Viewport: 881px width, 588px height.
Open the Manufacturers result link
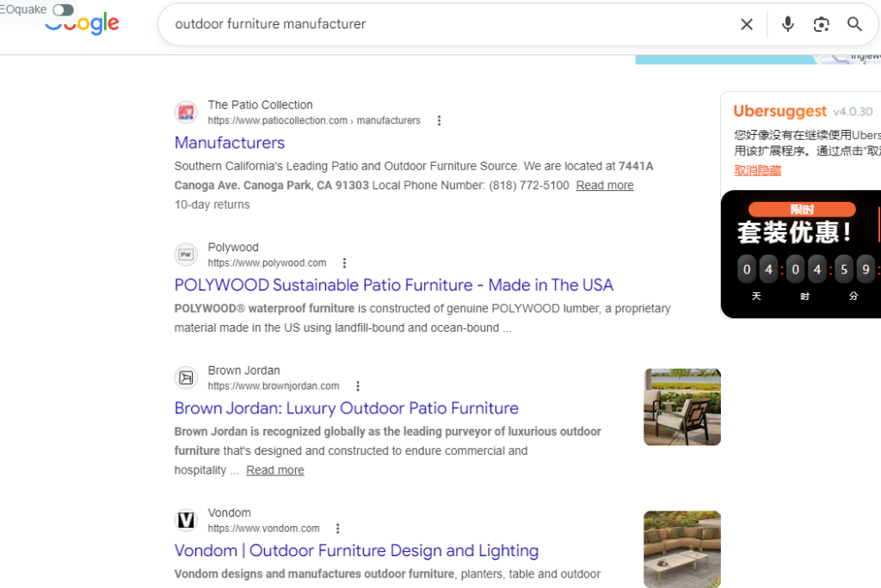click(x=229, y=143)
